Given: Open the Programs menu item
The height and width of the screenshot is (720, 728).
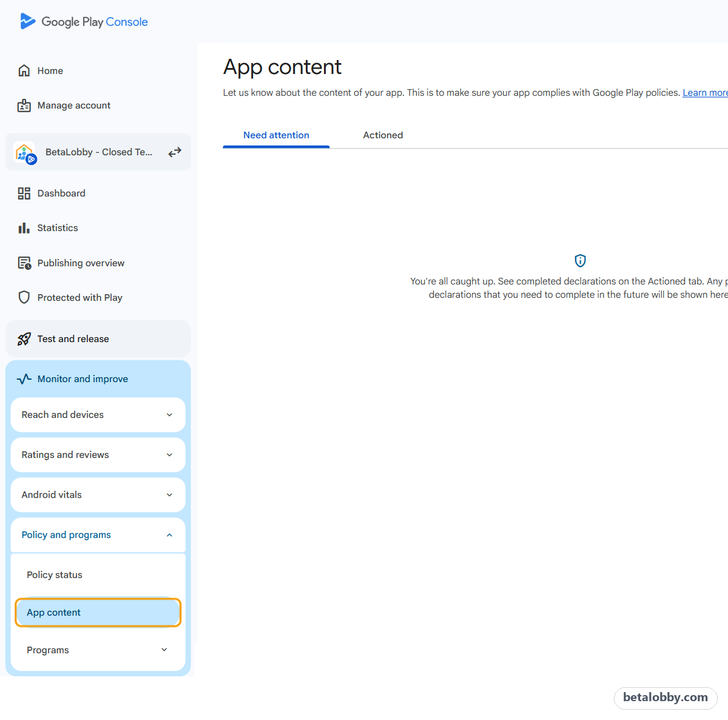Looking at the screenshot, I should pos(98,650).
